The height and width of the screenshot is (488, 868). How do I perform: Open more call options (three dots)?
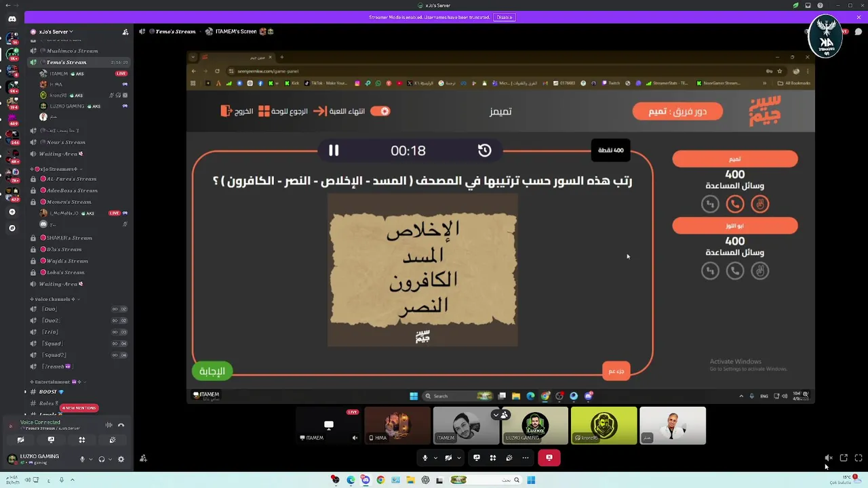point(526,457)
